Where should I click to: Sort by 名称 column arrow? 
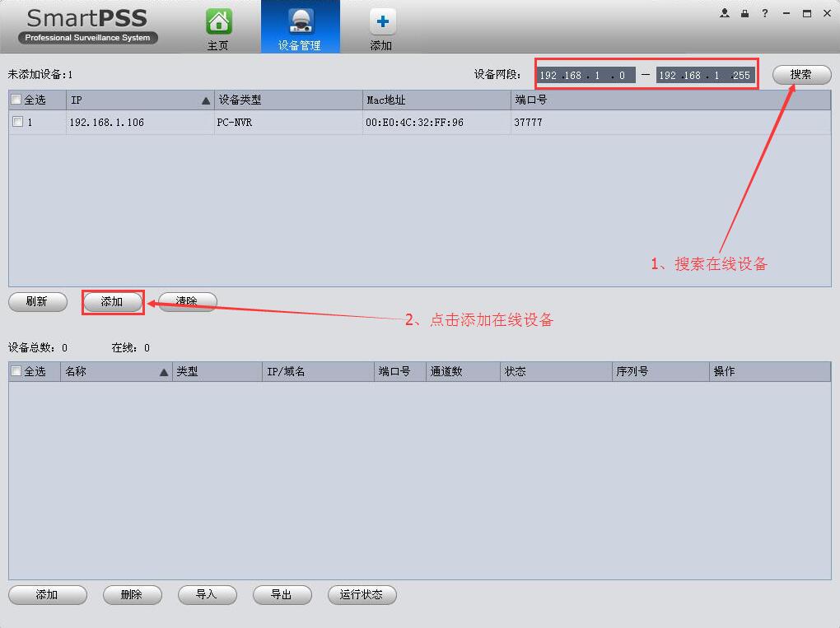tap(164, 372)
